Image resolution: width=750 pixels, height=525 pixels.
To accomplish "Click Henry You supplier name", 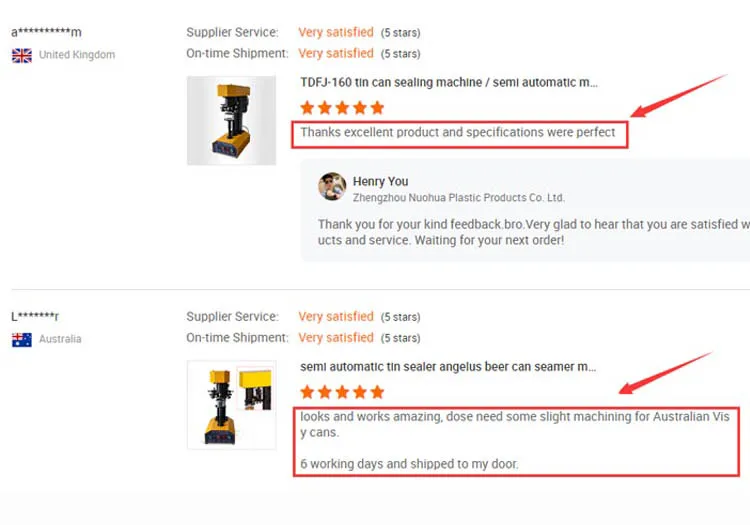I will (x=380, y=181).
